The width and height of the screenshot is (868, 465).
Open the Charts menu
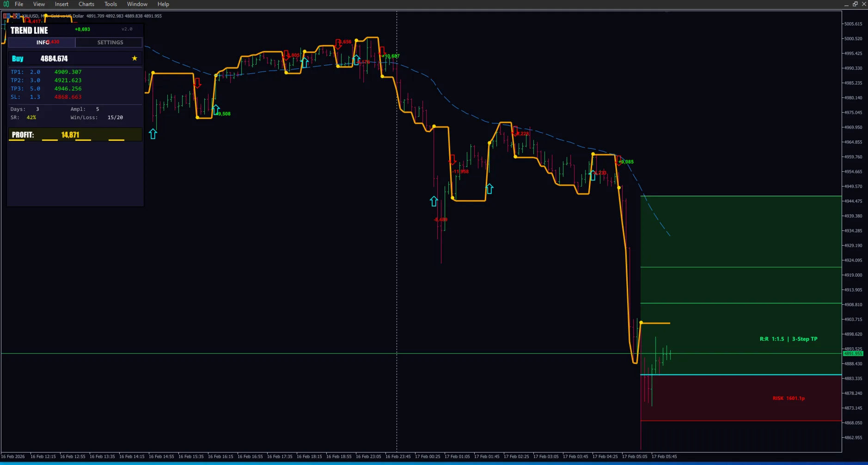tap(86, 4)
